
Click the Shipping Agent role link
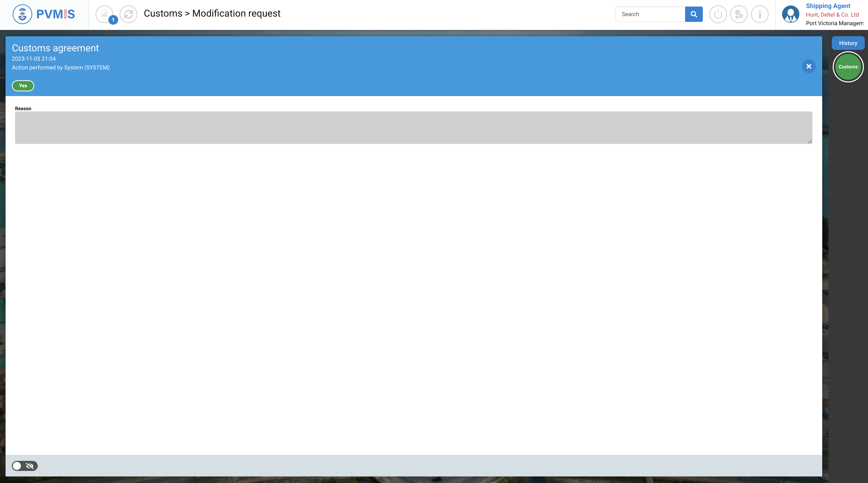click(x=828, y=6)
